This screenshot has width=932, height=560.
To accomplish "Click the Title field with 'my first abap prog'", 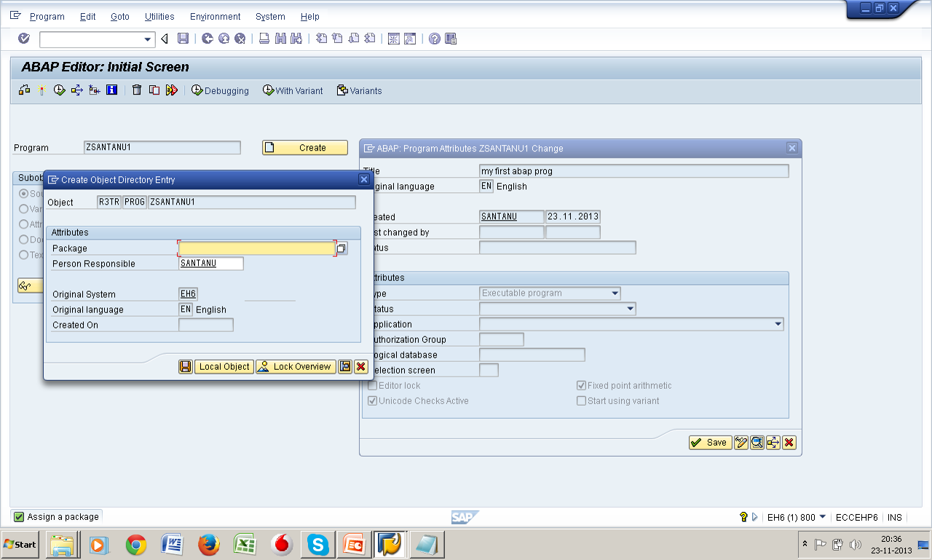I will tap(634, 171).
